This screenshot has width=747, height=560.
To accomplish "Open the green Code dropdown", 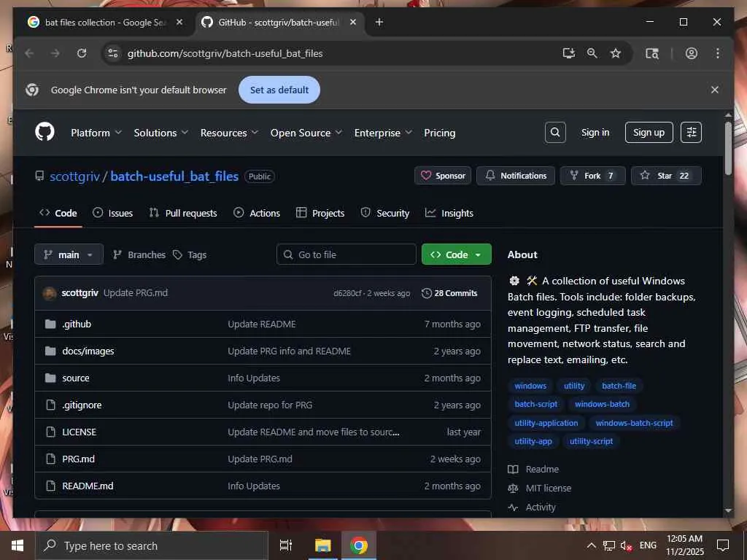I will point(457,254).
